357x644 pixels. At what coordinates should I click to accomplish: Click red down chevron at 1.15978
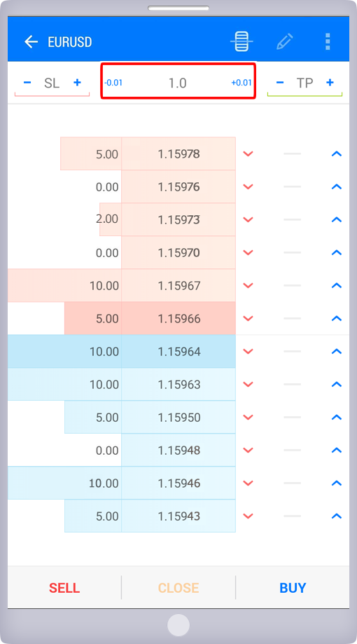click(x=248, y=153)
